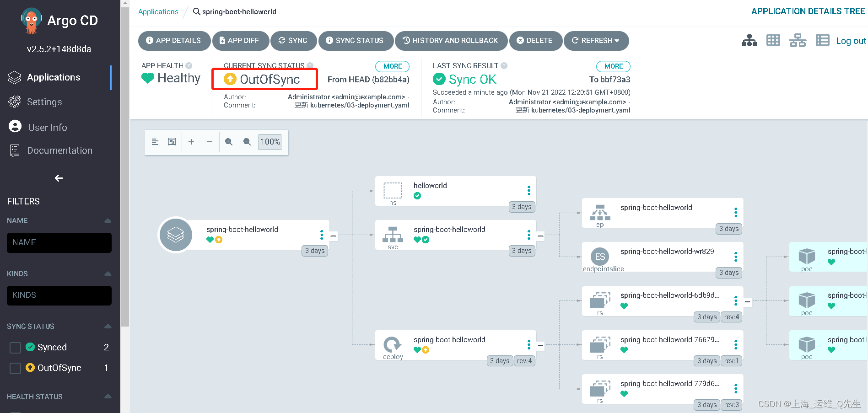Image resolution: width=868 pixels, height=413 pixels.
Task: Click the App Health help question icon
Action: coord(189,65)
